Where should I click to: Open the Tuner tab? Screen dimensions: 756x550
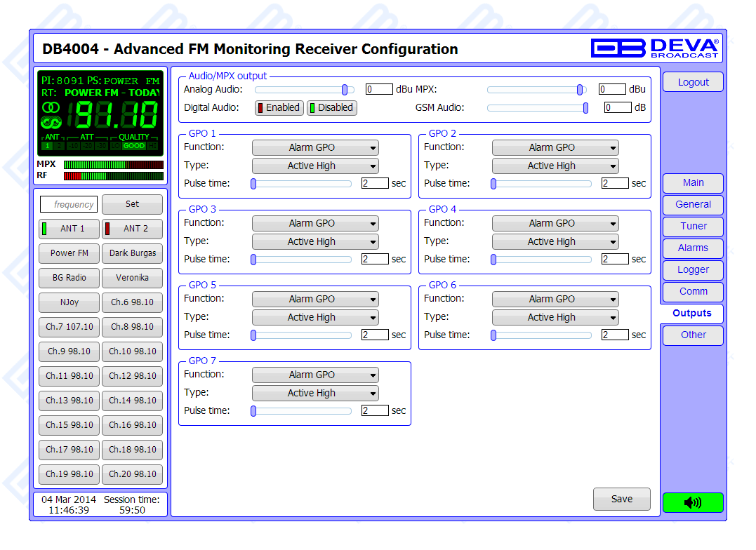coord(693,227)
